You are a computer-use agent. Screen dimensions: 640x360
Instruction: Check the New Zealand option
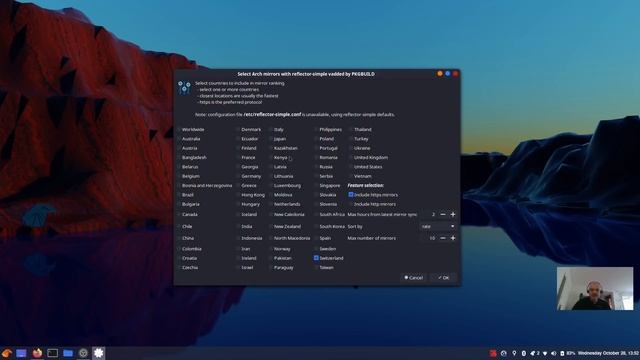pyautogui.click(x=271, y=226)
